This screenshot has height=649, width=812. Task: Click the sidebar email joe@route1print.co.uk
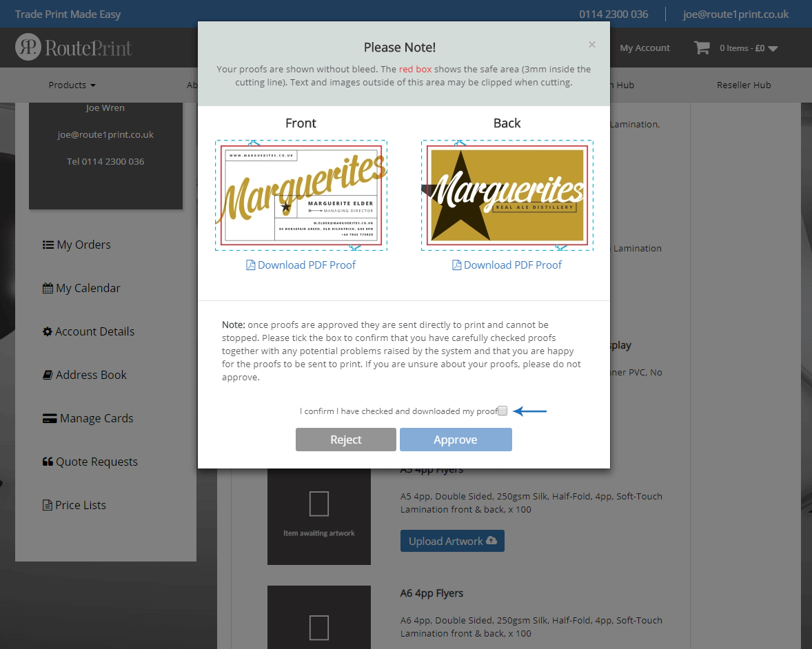(x=105, y=134)
